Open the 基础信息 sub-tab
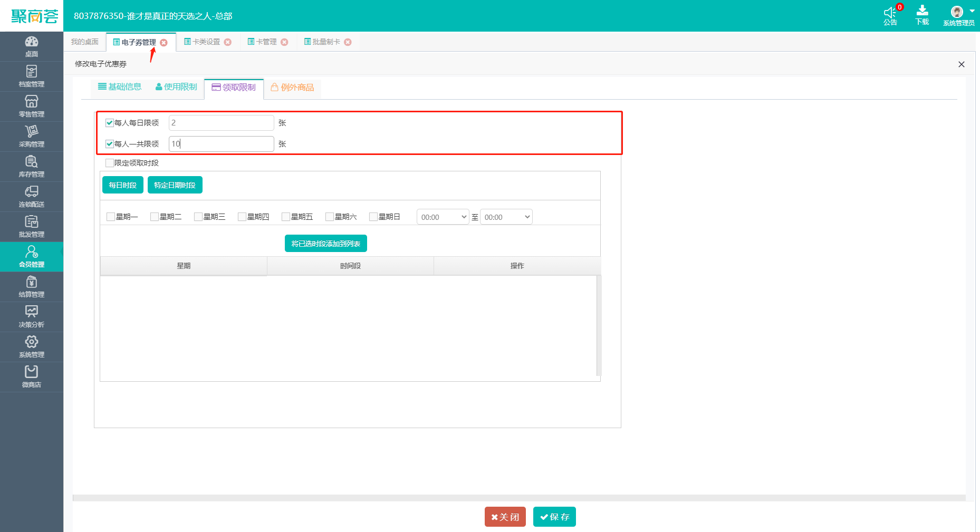Image resolution: width=980 pixels, height=532 pixels. tap(120, 87)
